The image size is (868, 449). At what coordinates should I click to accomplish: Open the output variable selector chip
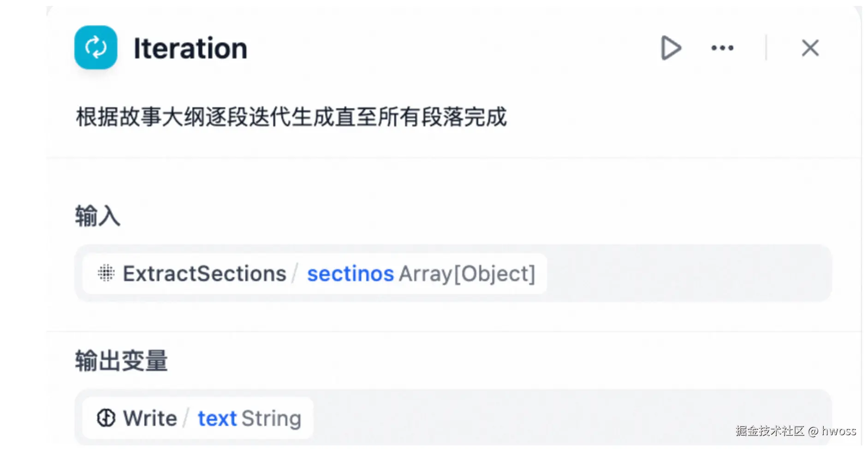point(198,418)
